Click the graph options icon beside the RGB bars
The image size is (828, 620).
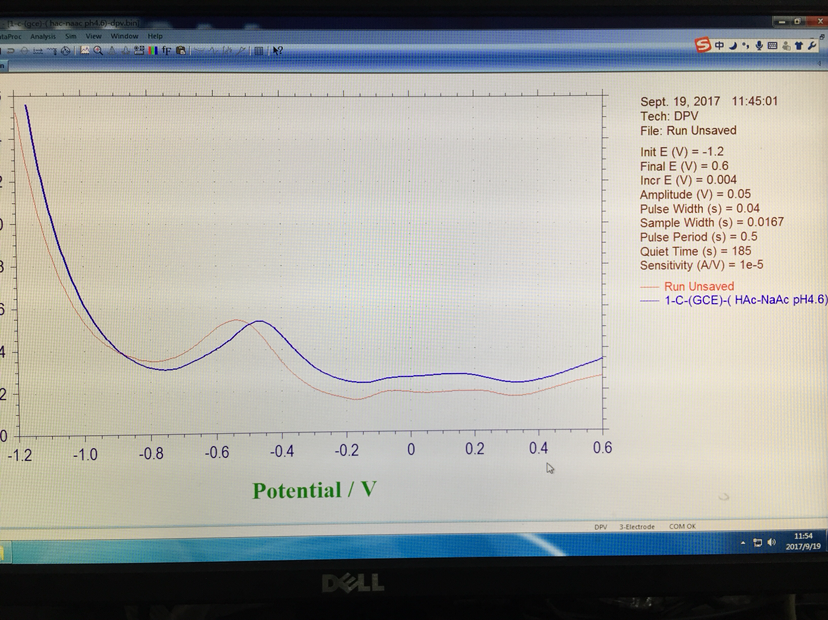139,51
